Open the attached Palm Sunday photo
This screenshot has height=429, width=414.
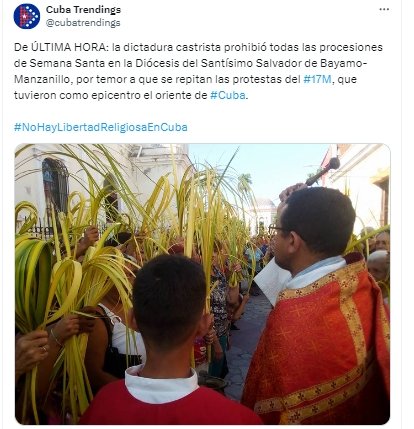(x=202, y=284)
